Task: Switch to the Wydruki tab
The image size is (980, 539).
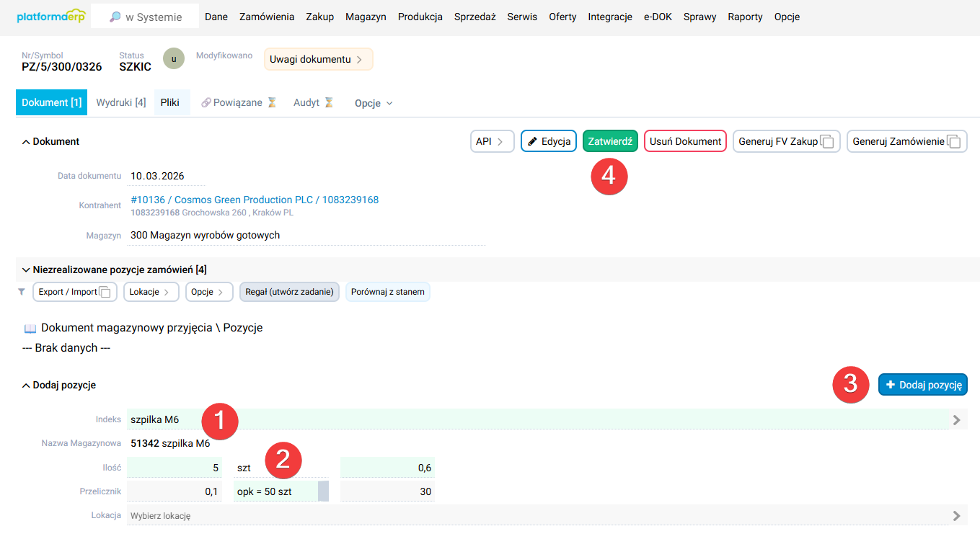Action: (120, 103)
